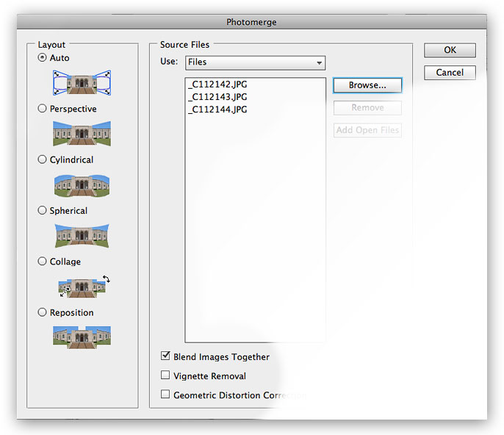Uncheck Blend Images Together
This screenshot has height=435, width=504.
[x=165, y=357]
